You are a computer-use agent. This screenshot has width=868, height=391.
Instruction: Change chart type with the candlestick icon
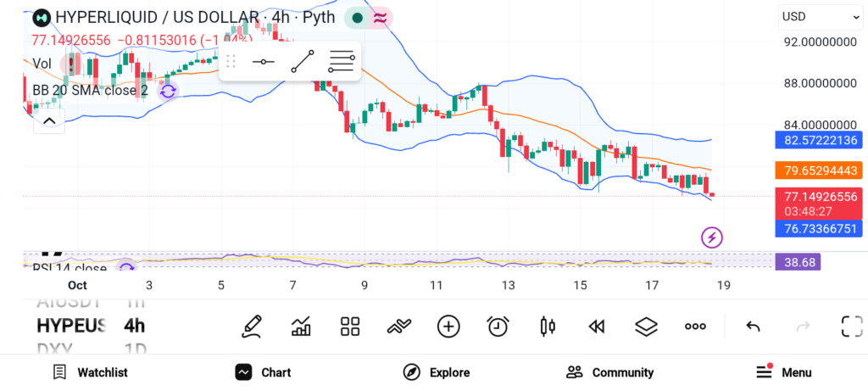pos(548,327)
